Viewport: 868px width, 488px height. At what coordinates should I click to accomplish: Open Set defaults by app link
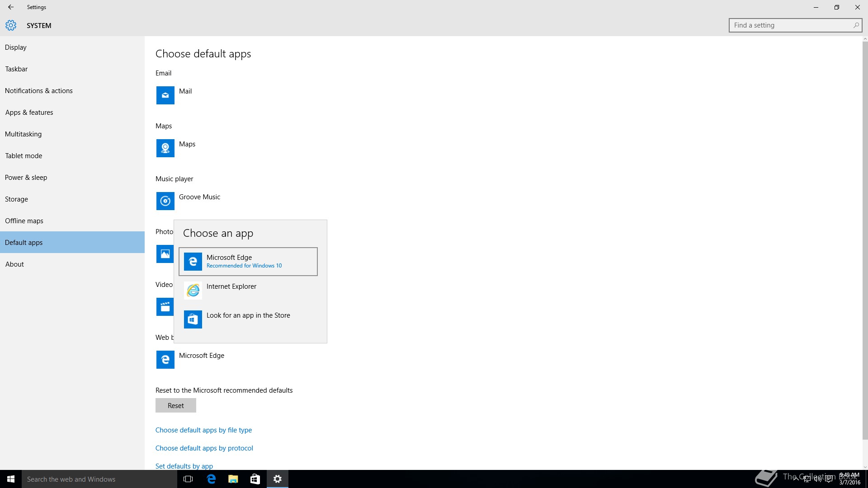tap(184, 466)
